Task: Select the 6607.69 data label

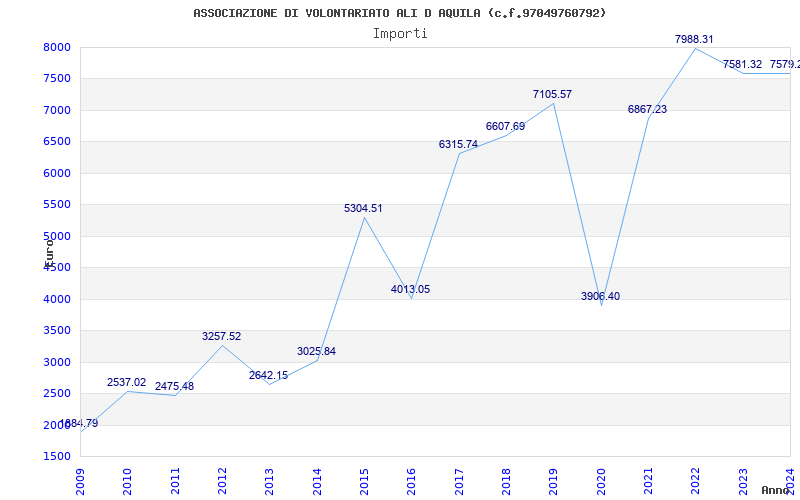Action: point(505,127)
